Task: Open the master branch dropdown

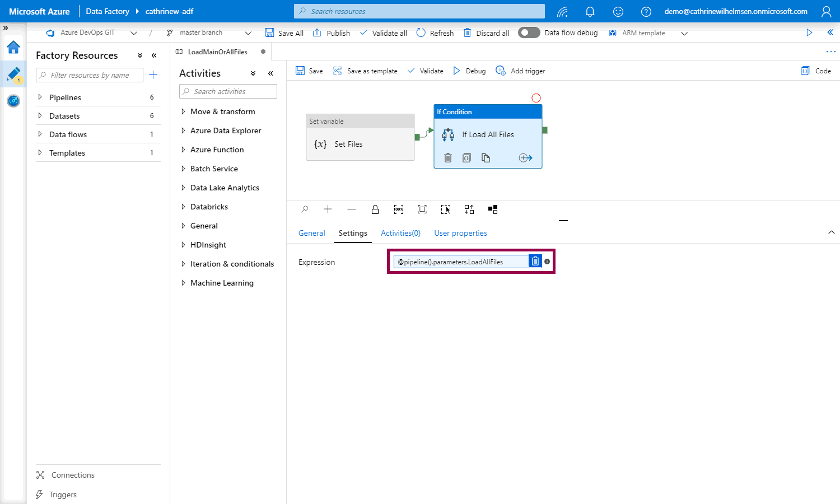Action: coord(248,33)
